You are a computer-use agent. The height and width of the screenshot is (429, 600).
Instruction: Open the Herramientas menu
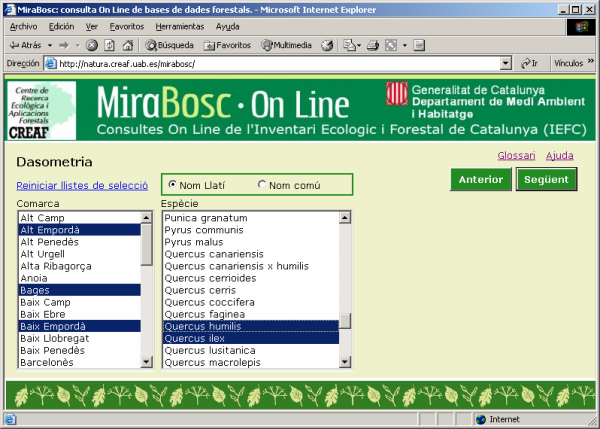180,27
